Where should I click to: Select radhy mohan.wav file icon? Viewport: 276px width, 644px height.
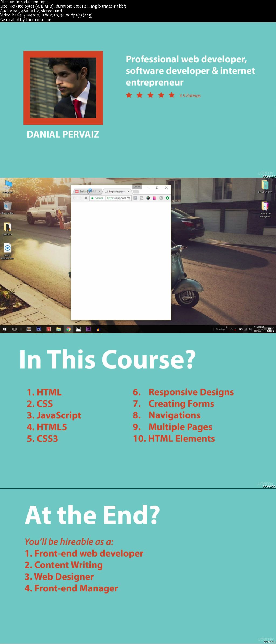point(7,251)
